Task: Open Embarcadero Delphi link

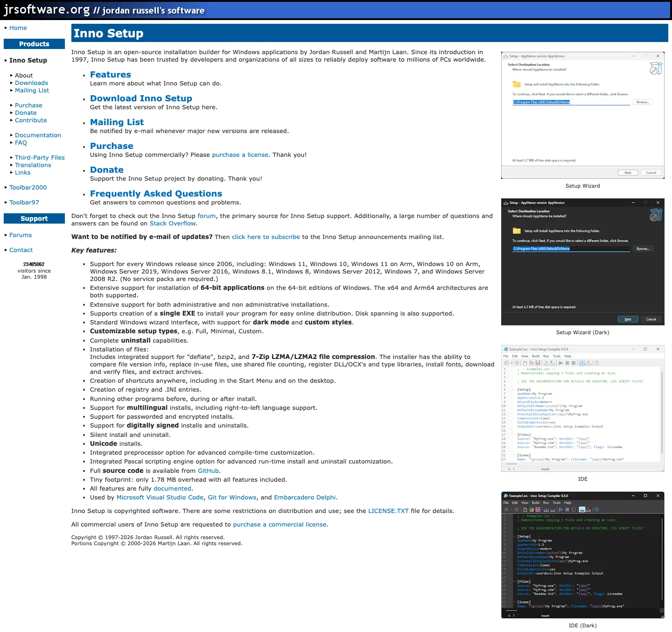Action: 305,497
